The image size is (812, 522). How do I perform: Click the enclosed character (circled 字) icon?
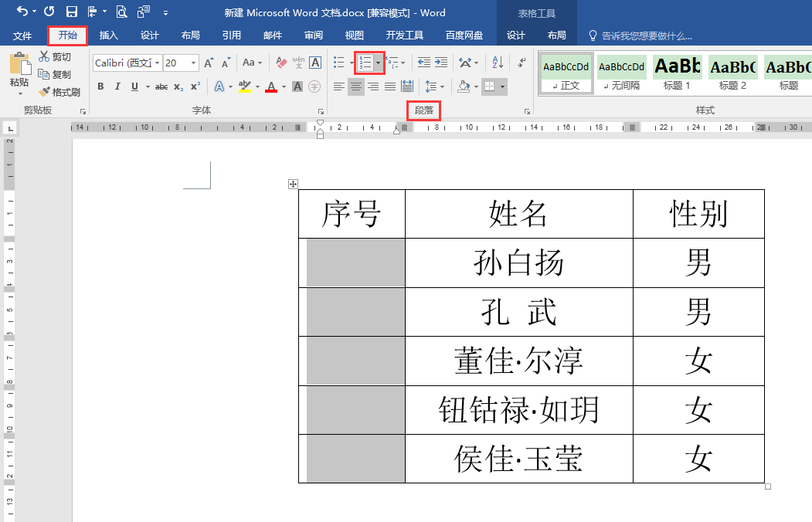pos(314,86)
